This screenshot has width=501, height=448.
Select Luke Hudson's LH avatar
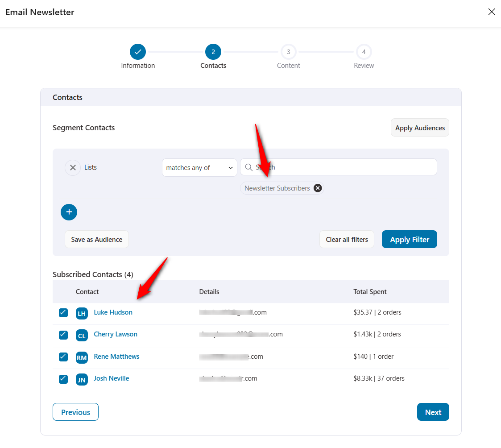[82, 313]
